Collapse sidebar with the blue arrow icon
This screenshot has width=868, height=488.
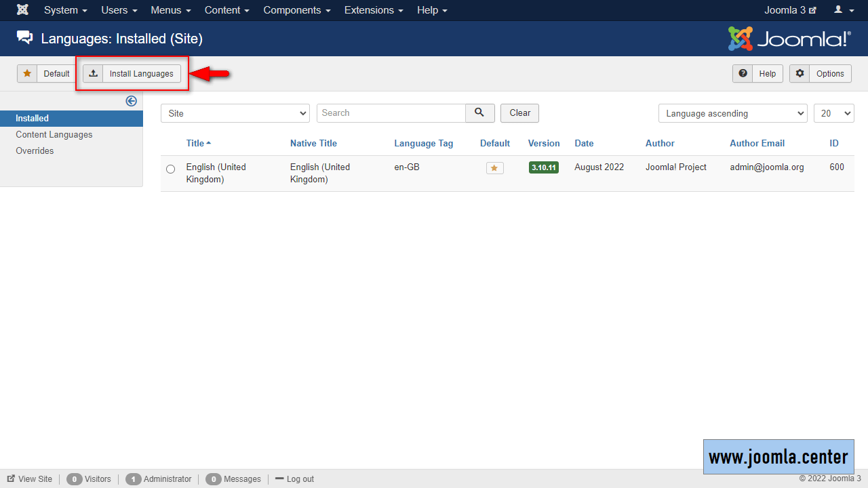click(132, 101)
